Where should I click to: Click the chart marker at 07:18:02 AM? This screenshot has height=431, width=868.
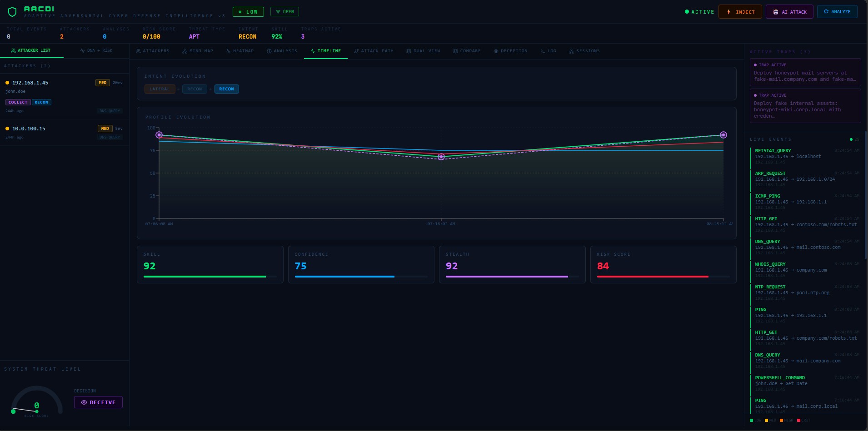point(441,157)
